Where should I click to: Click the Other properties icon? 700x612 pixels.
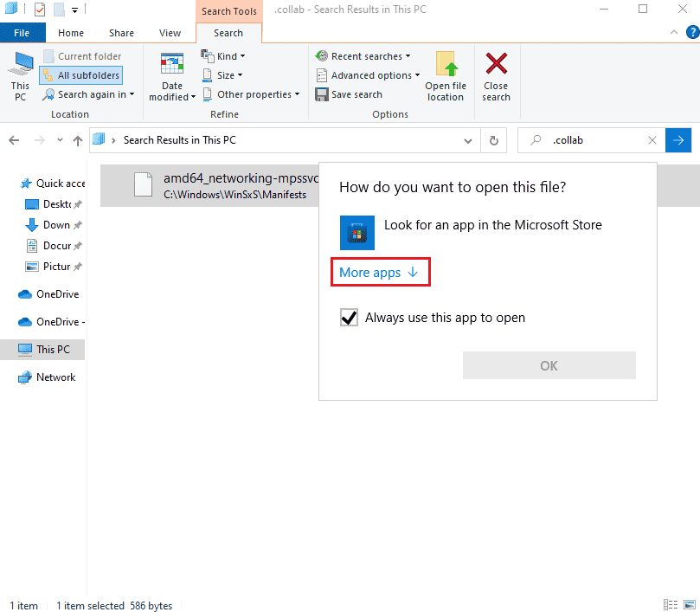pos(207,94)
